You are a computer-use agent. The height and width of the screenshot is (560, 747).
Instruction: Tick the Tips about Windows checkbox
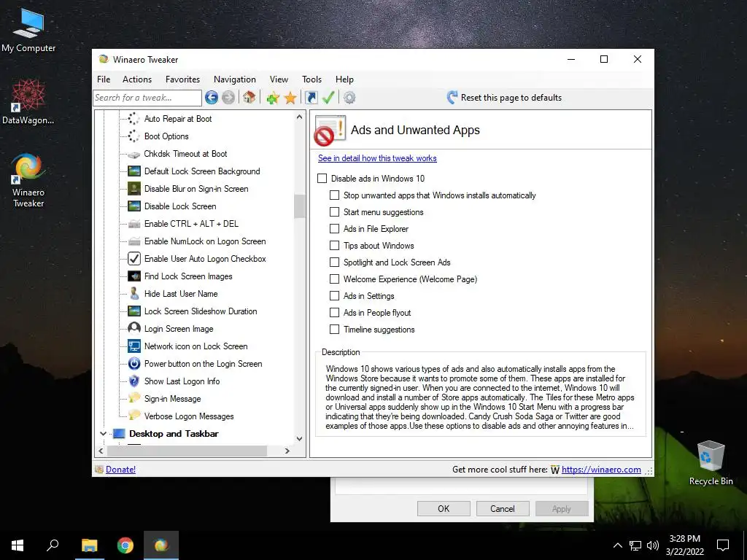pos(334,245)
